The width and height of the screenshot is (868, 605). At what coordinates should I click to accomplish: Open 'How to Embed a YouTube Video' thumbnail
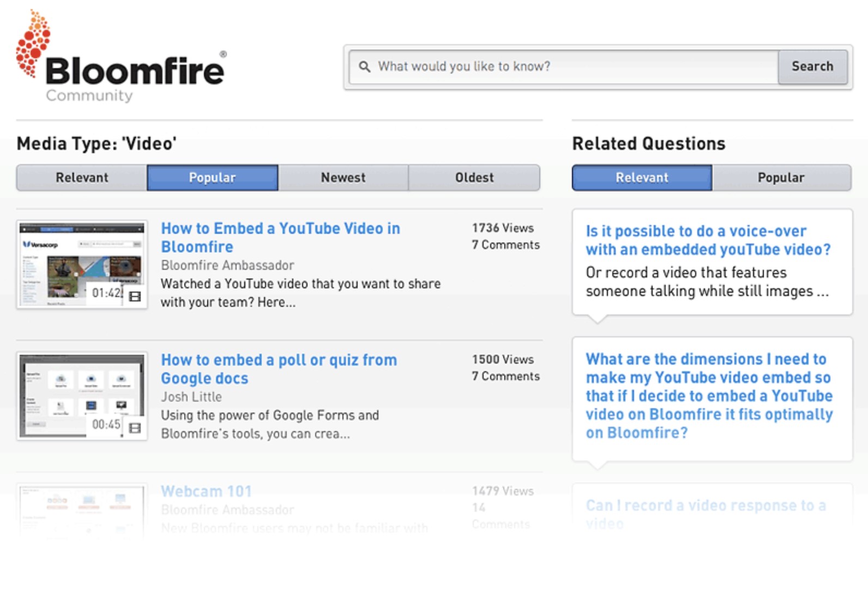click(x=82, y=264)
